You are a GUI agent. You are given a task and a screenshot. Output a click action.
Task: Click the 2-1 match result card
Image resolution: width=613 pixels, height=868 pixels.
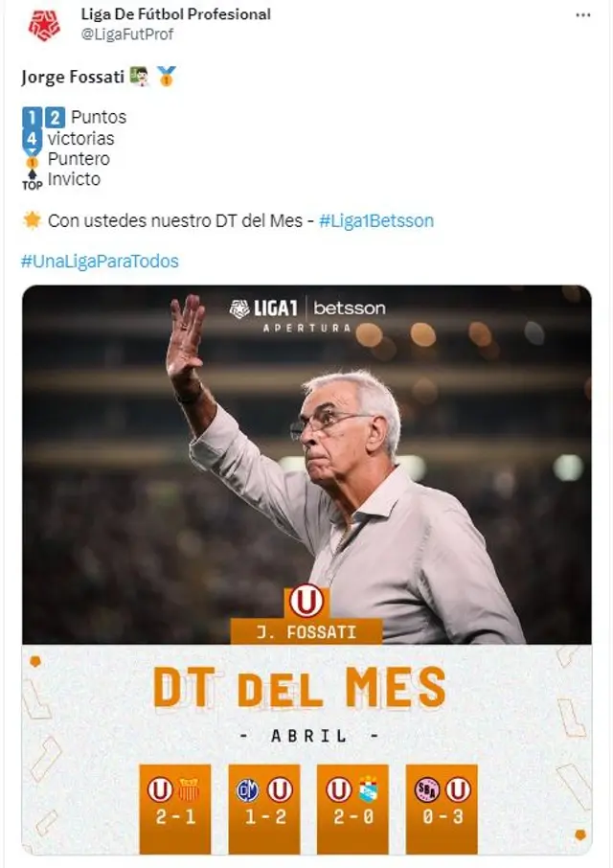pyautogui.click(x=175, y=810)
